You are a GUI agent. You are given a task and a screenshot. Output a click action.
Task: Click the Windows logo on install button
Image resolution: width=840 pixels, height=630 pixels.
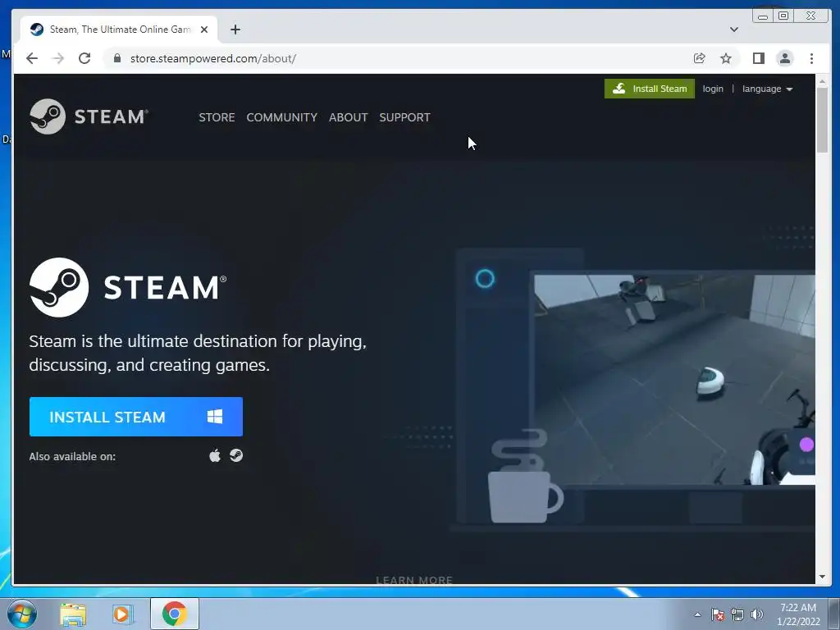click(215, 416)
